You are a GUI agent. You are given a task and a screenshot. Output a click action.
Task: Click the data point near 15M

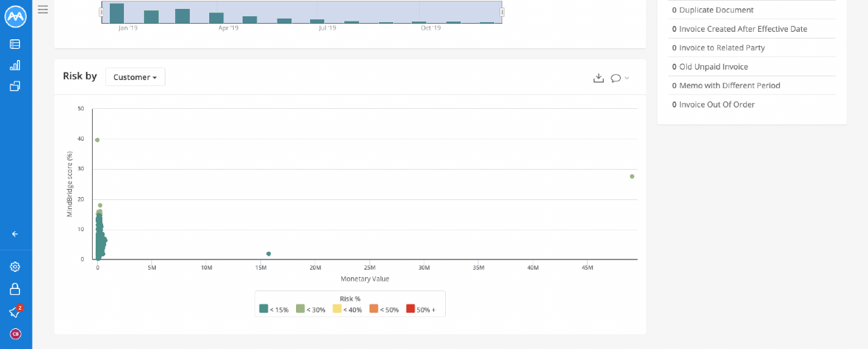tap(269, 254)
